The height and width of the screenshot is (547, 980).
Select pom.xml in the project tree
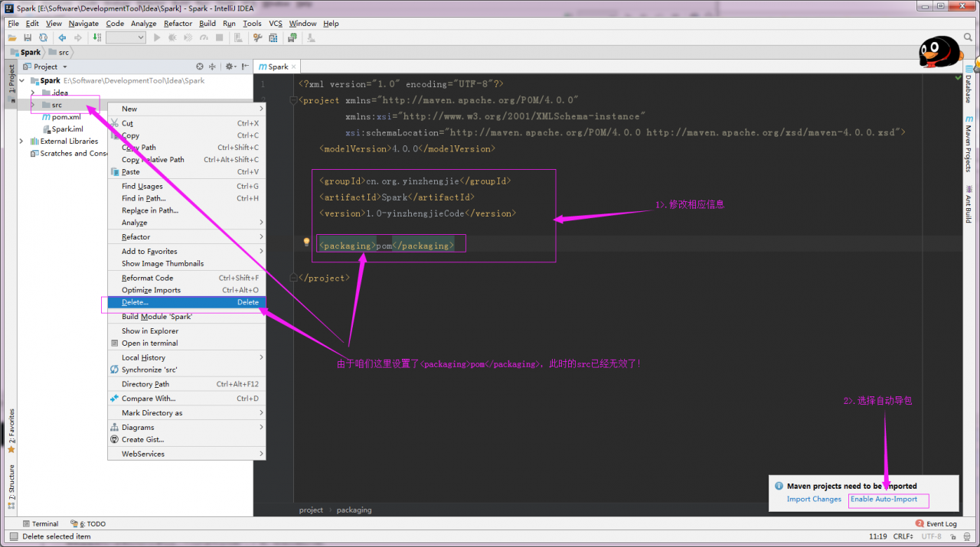click(x=66, y=117)
